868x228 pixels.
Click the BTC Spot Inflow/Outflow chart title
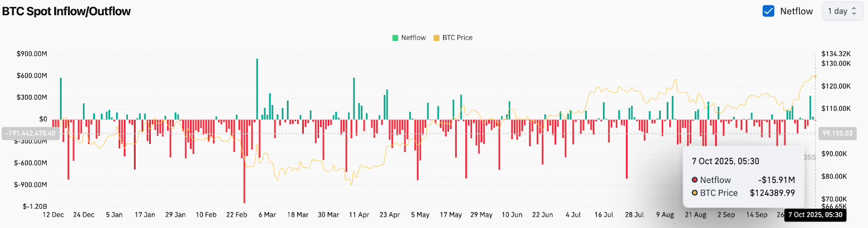click(66, 11)
